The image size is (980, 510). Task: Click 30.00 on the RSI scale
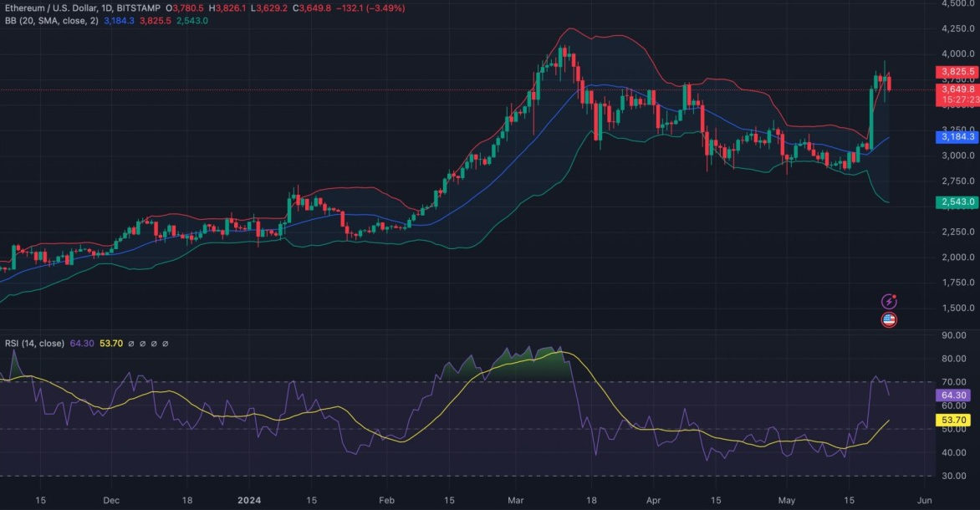(954, 477)
